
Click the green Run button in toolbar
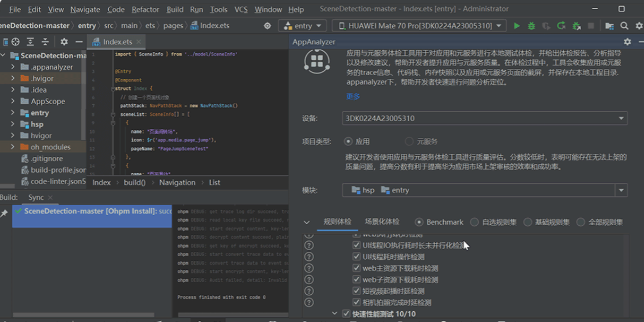coord(516,26)
